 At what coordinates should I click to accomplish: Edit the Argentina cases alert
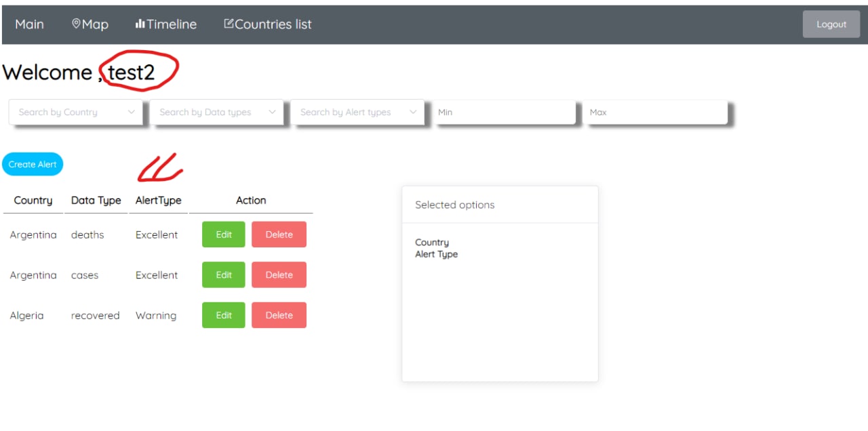224,275
